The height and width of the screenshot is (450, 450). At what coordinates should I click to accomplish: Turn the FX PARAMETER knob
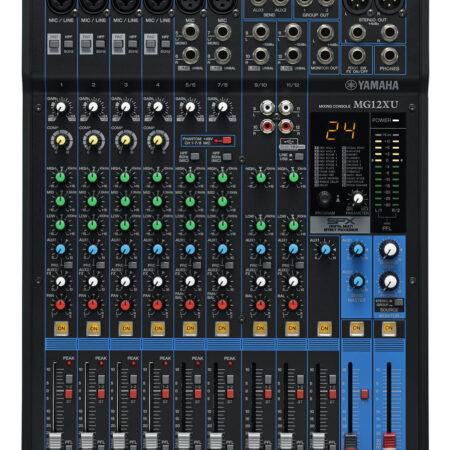(358, 199)
